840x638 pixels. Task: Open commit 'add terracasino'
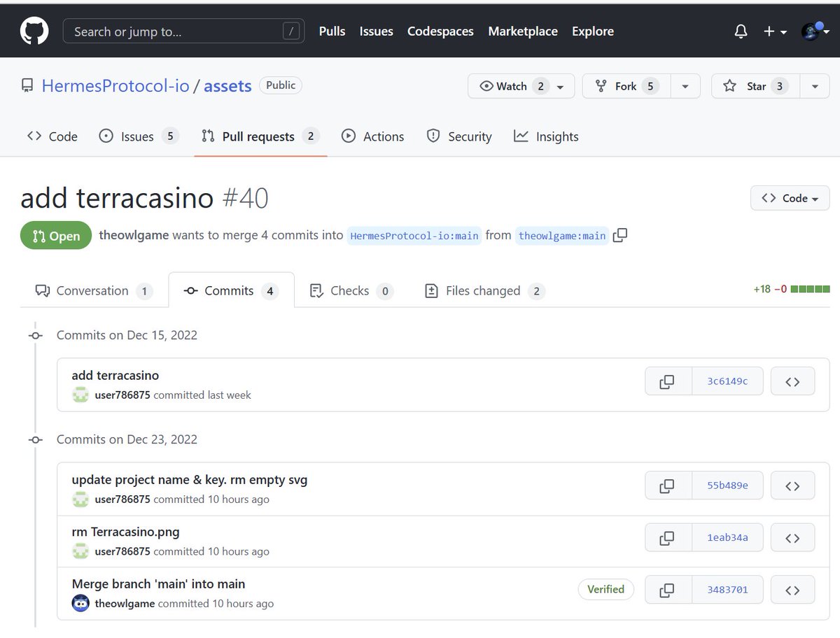click(x=115, y=376)
